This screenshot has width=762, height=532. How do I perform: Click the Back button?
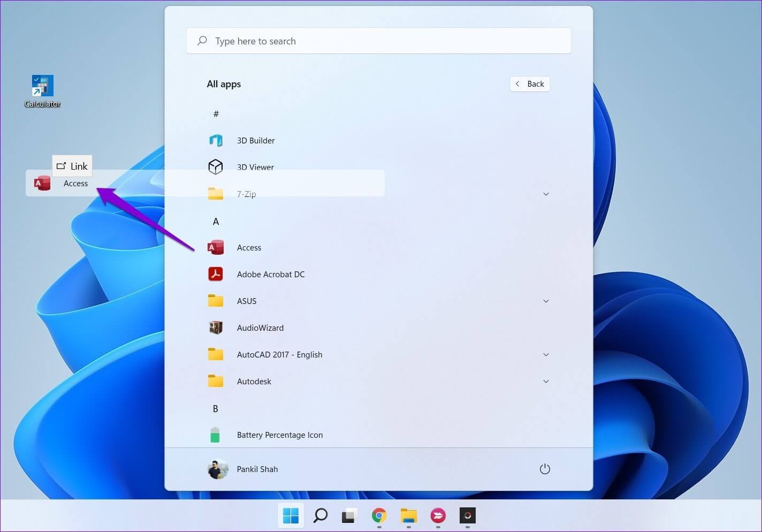pos(530,84)
